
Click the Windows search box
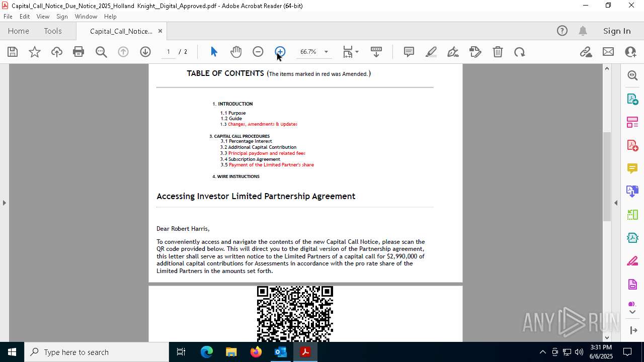tap(97, 352)
